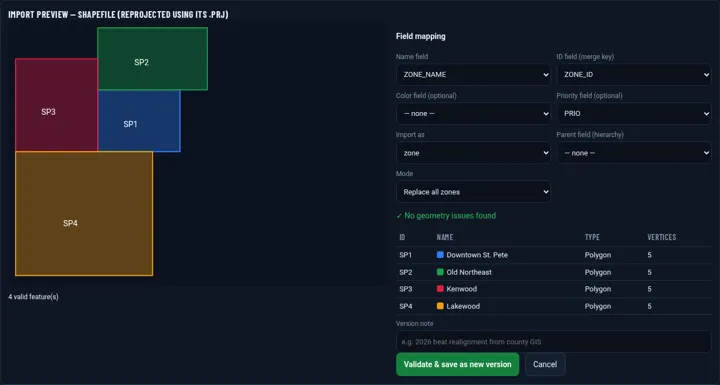Open the Priority field PRIO dropdown
This screenshot has height=385, width=720.
(x=634, y=113)
